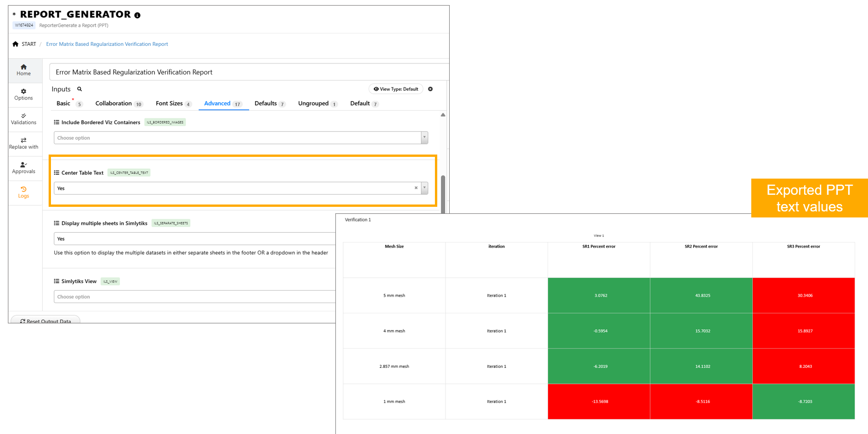Clear the Center Table Text selection
Image resolution: width=868 pixels, height=434 pixels.
click(416, 188)
